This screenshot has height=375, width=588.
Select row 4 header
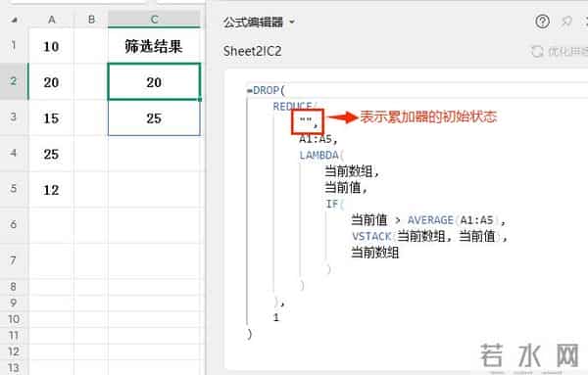pos(14,153)
